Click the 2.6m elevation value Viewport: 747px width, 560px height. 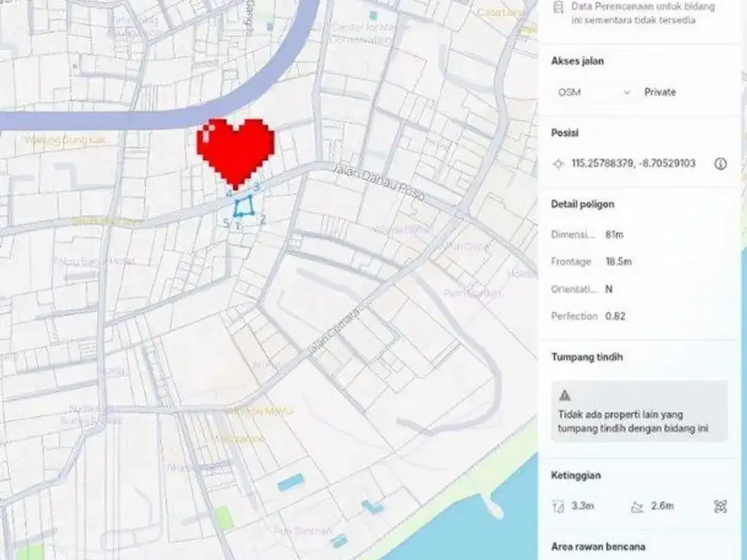tap(662, 506)
